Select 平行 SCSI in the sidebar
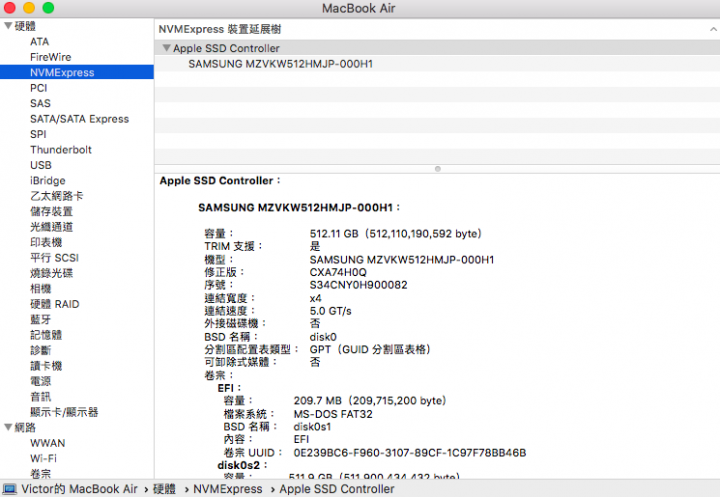 coord(54,258)
